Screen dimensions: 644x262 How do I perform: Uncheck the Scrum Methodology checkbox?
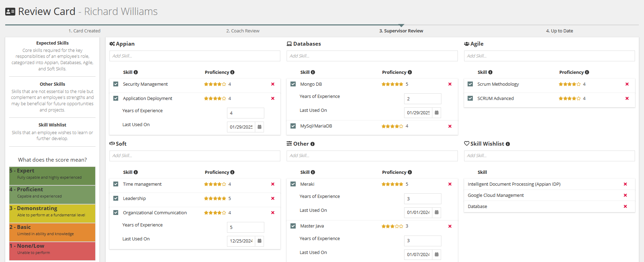(x=470, y=84)
